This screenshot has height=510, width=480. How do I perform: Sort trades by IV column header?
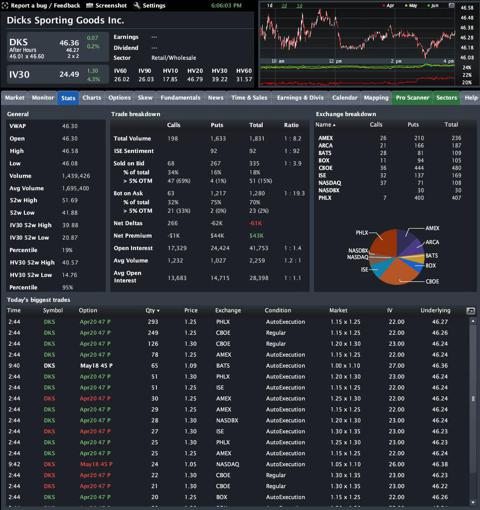(389, 310)
